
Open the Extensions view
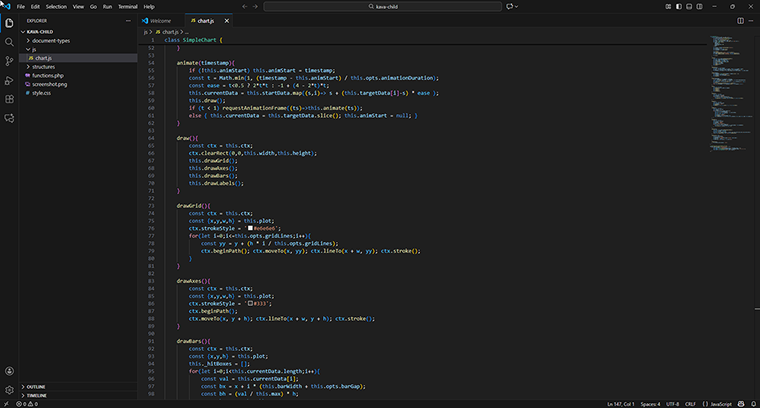pyautogui.click(x=9, y=99)
